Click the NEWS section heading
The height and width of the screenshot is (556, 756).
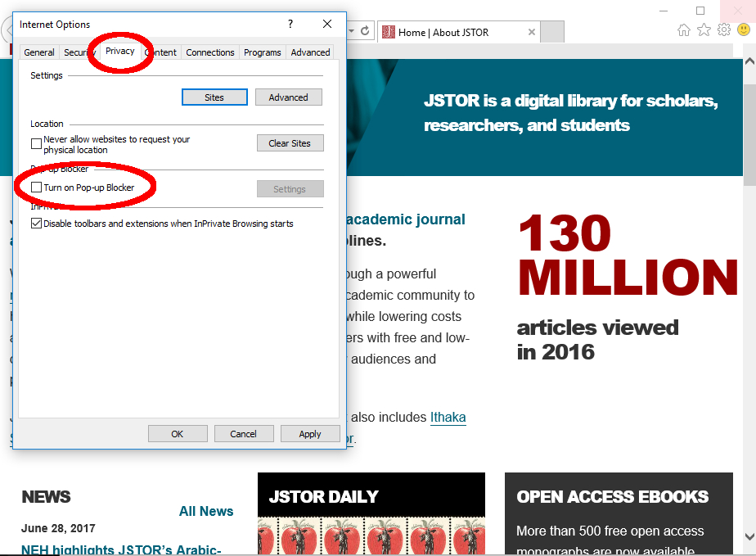tap(47, 497)
